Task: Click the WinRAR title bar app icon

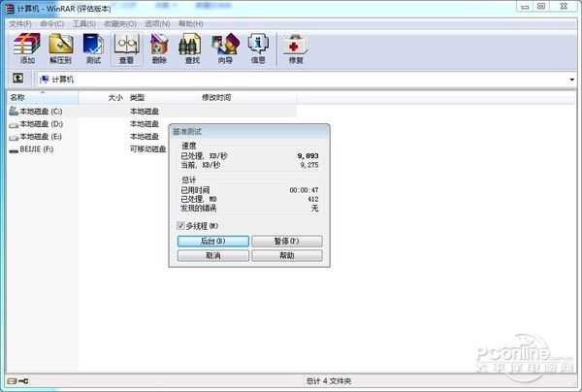Action: click(10, 8)
